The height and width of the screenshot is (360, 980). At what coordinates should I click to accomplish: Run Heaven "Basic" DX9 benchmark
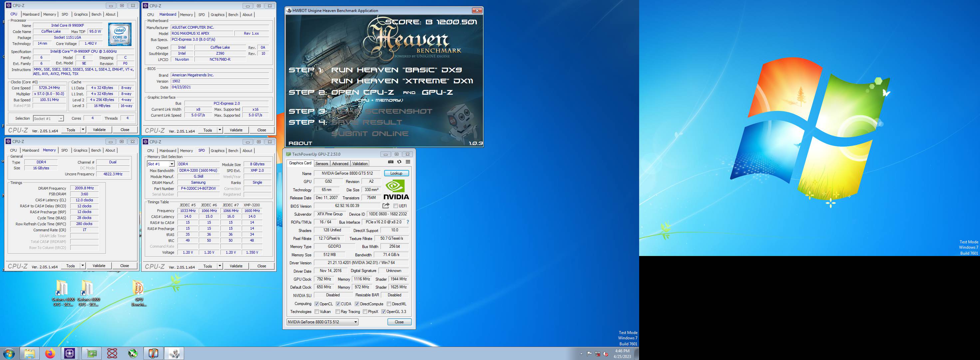coord(396,70)
